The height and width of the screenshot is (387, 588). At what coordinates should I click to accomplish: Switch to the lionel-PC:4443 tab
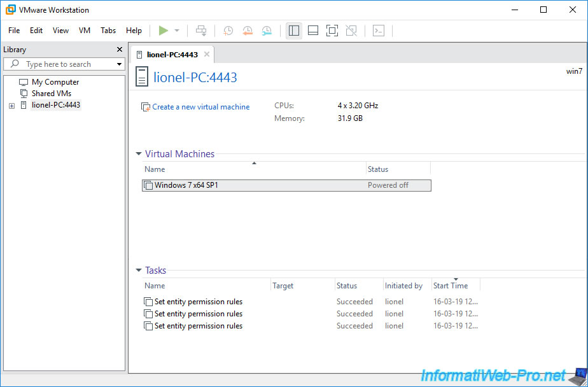click(x=172, y=55)
